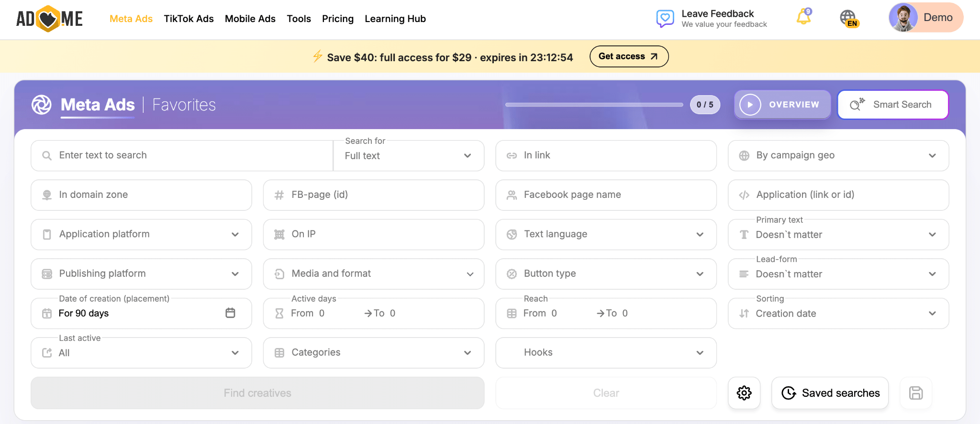Click the save search floppy disk icon
The image size is (980, 424).
pyautogui.click(x=916, y=393)
